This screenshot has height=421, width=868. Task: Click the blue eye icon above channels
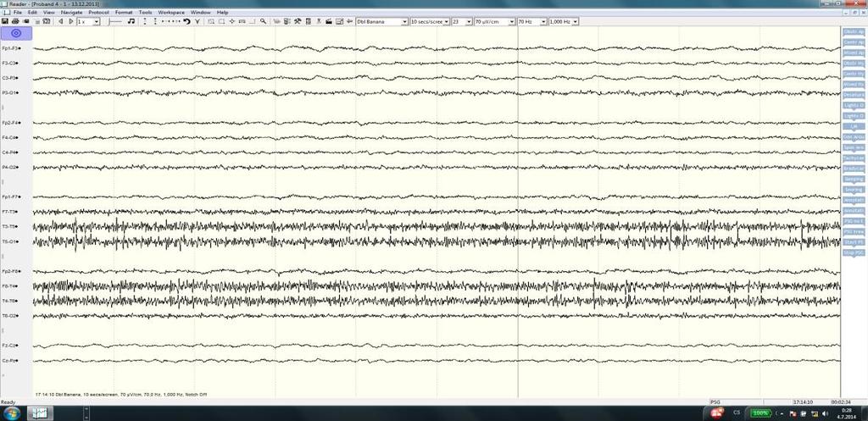coord(16,33)
